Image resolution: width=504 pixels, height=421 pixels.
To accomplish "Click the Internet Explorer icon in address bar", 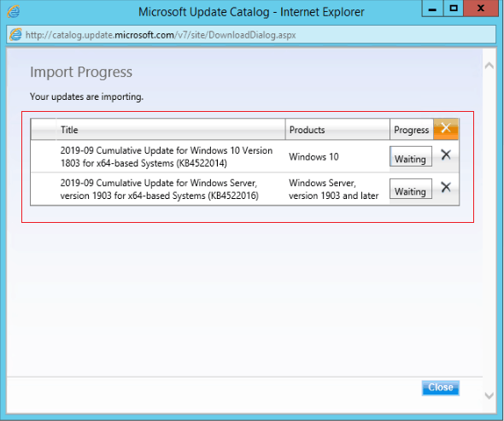I will pos(15,35).
